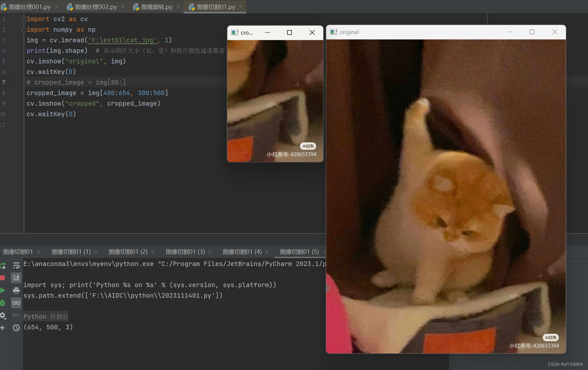Click the commented line 7 in editor
This screenshot has width=588, height=370.
pos(76,82)
